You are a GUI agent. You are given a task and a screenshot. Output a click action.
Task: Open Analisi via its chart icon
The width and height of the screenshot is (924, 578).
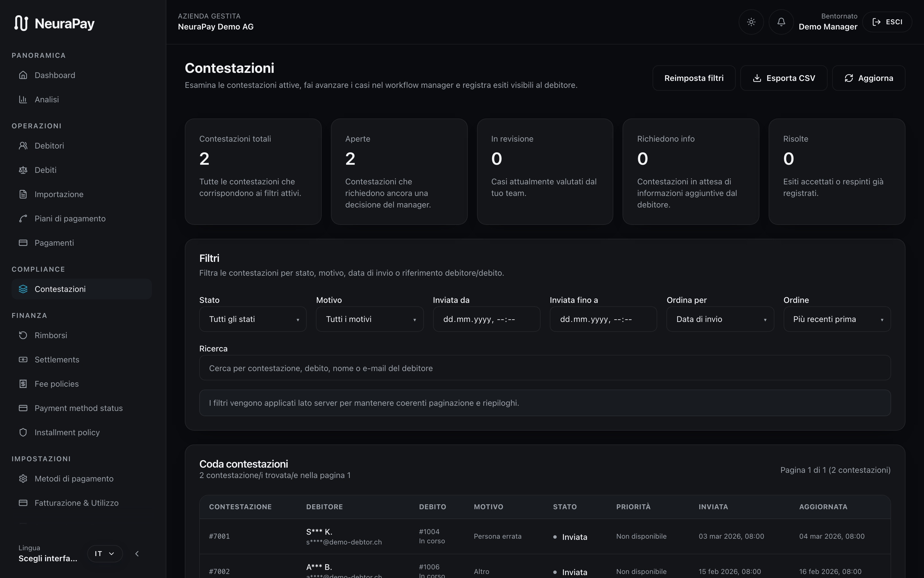(x=23, y=99)
